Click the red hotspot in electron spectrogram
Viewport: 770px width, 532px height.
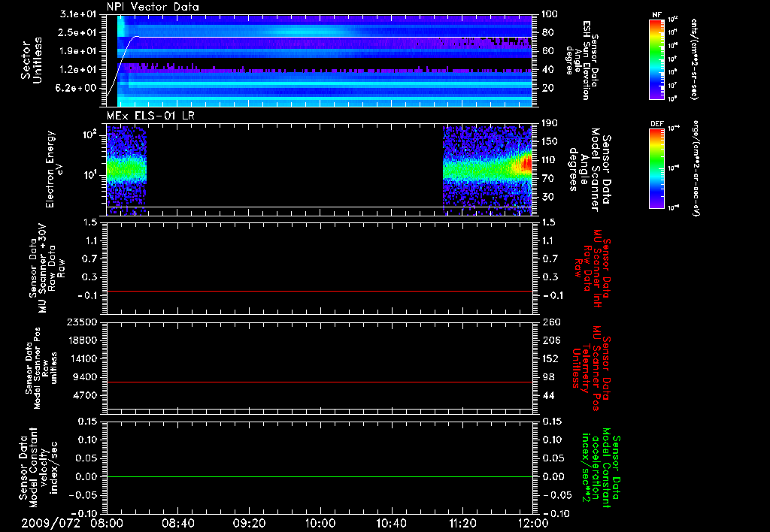[x=526, y=163]
